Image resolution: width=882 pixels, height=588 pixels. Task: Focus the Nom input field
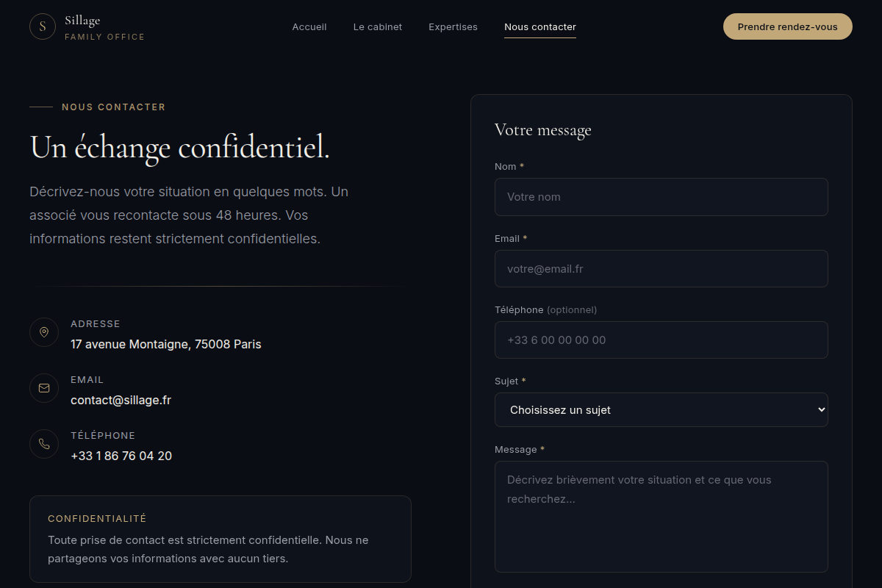click(x=661, y=197)
